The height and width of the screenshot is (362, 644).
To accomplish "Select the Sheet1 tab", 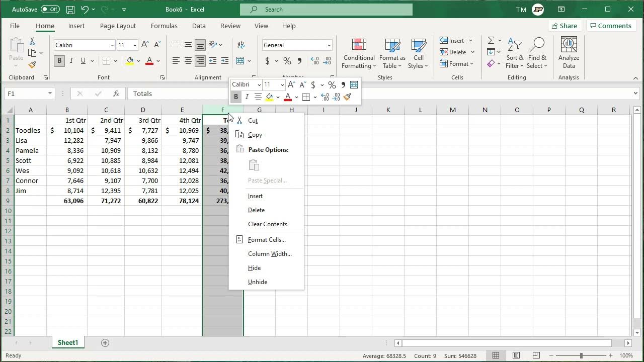I will 67,343.
